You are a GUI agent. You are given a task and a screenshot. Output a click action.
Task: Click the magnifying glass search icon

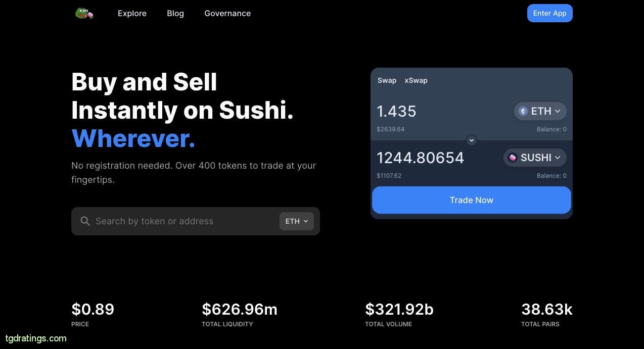[85, 221]
